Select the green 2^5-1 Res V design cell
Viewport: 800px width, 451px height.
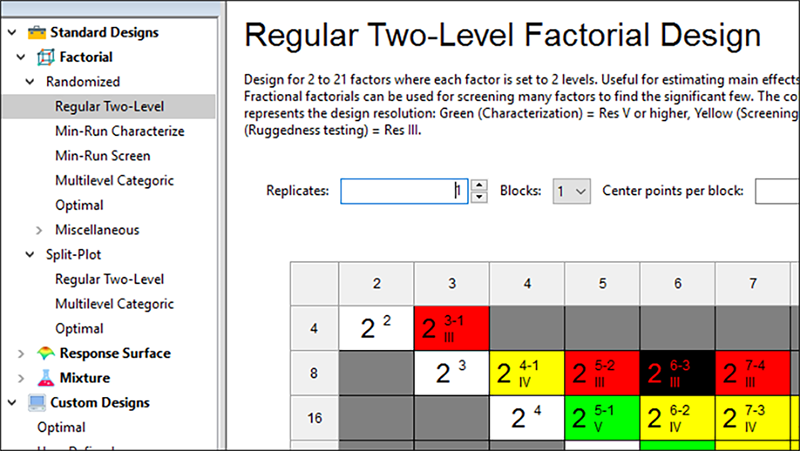pyautogui.click(x=602, y=417)
